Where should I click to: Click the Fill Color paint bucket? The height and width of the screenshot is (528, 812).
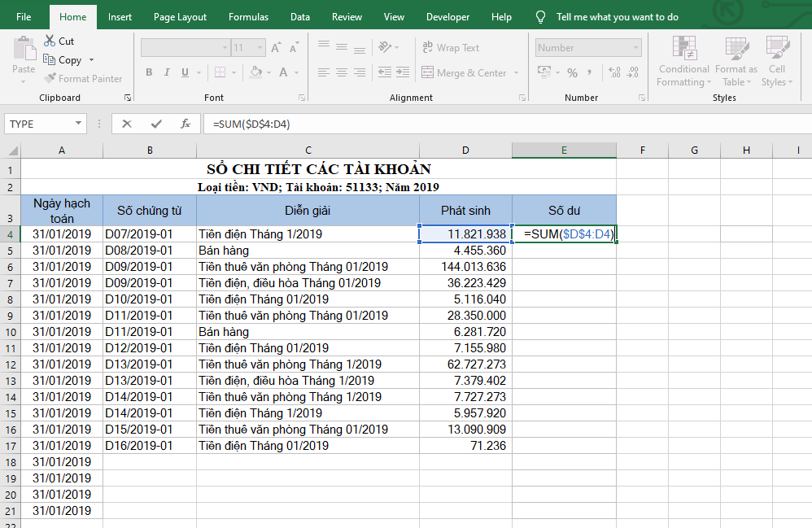tap(255, 73)
